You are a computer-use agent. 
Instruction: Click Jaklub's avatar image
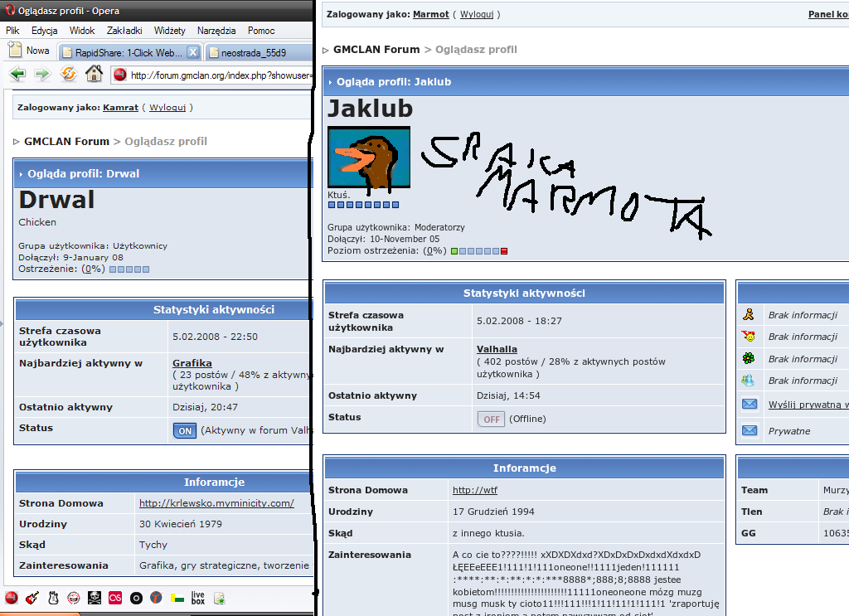point(368,157)
